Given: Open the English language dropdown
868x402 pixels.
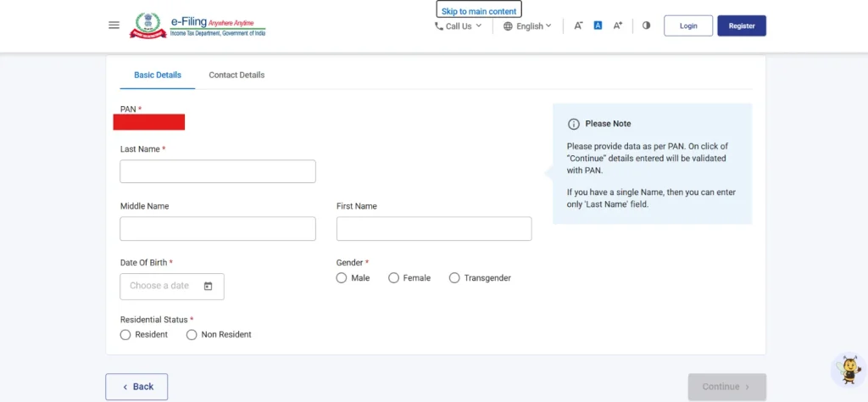Looking at the screenshot, I should (x=527, y=26).
